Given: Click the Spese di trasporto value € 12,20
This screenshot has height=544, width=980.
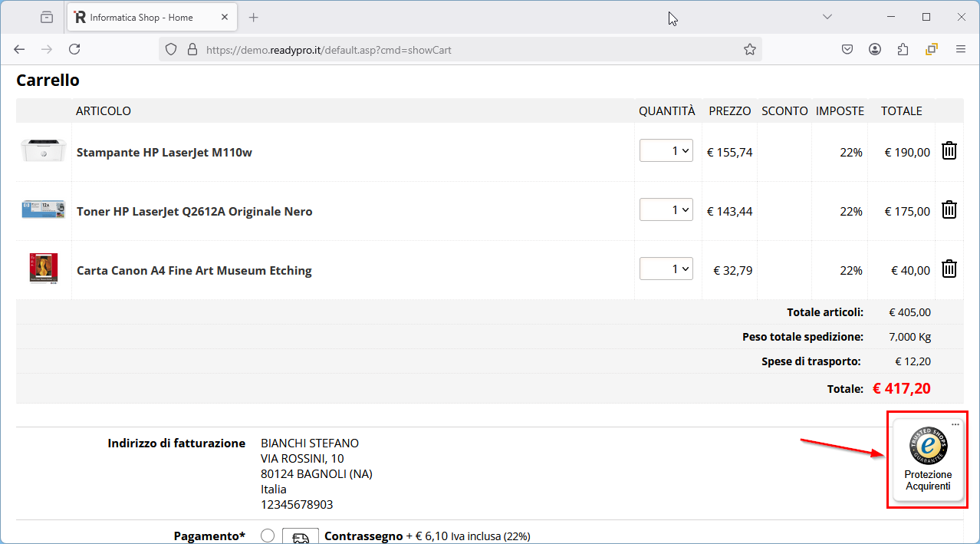Looking at the screenshot, I should click(x=913, y=361).
